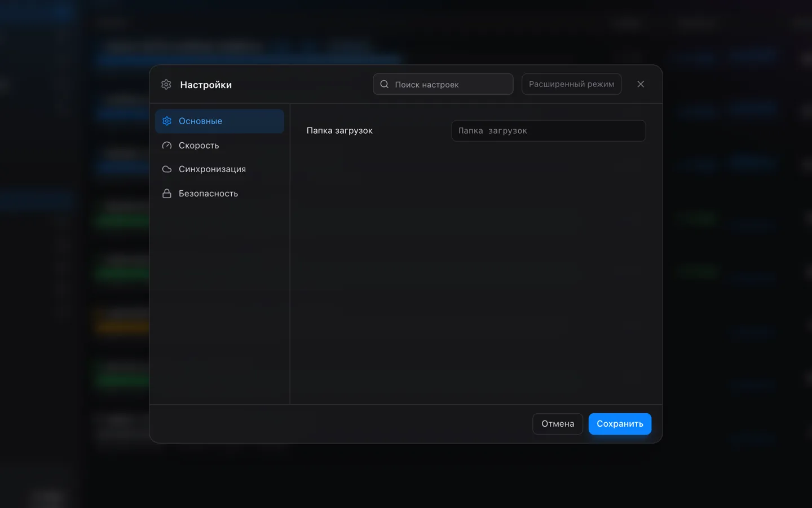This screenshot has height=508, width=812.
Task: Click the Настройки header gear icon
Action: pyautogui.click(x=166, y=85)
